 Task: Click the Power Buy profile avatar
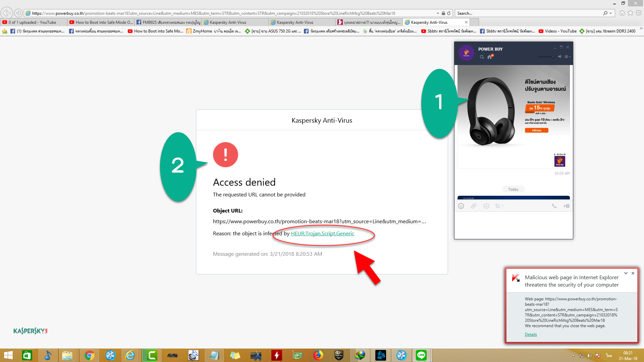click(466, 53)
